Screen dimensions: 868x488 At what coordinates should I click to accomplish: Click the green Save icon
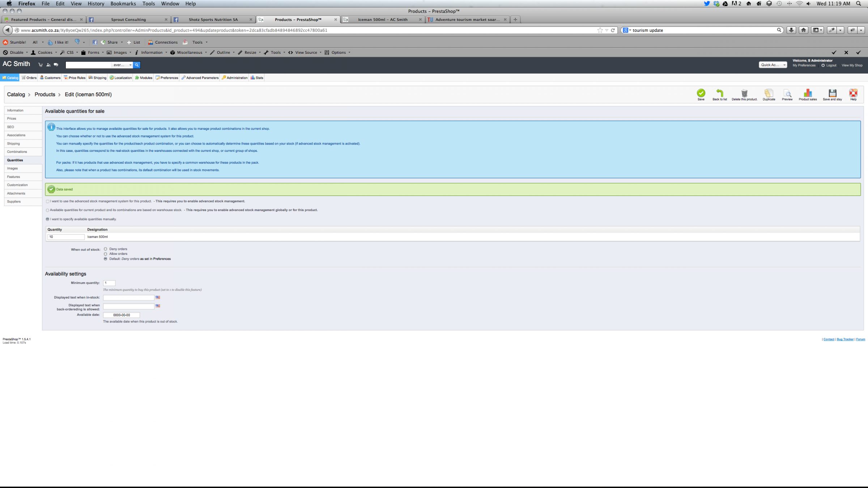[701, 93]
